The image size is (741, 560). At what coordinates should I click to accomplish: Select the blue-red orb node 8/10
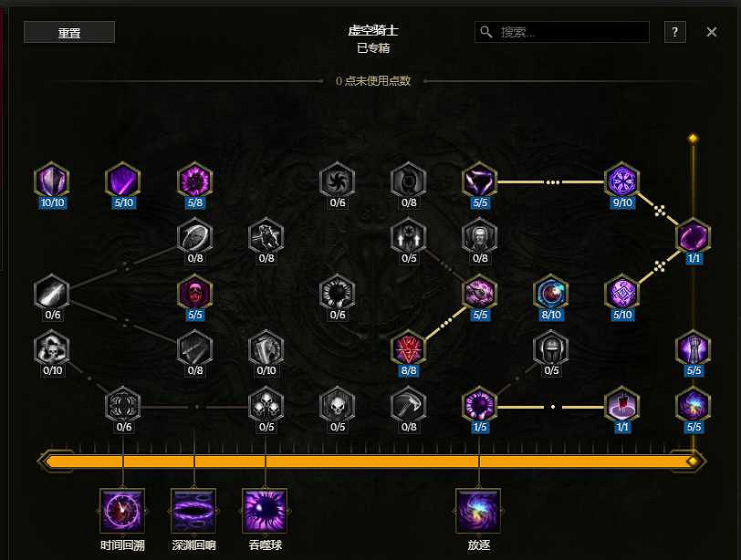coord(551,292)
